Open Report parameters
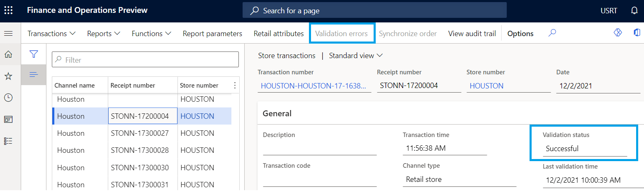Image resolution: width=644 pixels, height=191 pixels. [x=212, y=34]
